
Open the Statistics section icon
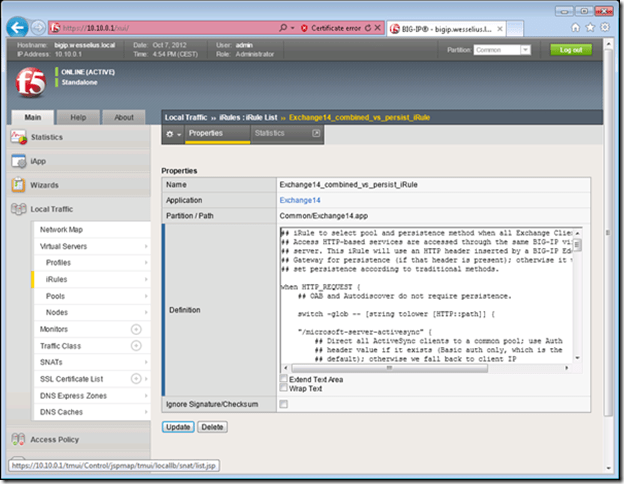click(20, 137)
